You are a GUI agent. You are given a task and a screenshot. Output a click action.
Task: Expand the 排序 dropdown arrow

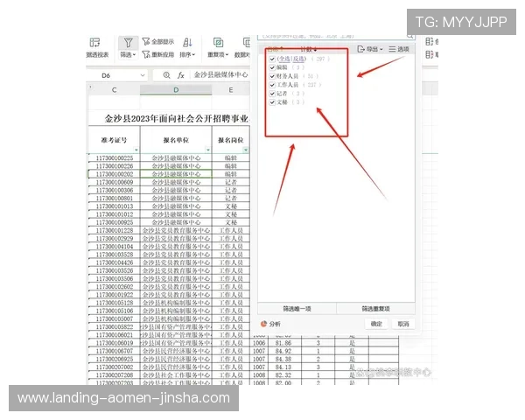[193, 55]
